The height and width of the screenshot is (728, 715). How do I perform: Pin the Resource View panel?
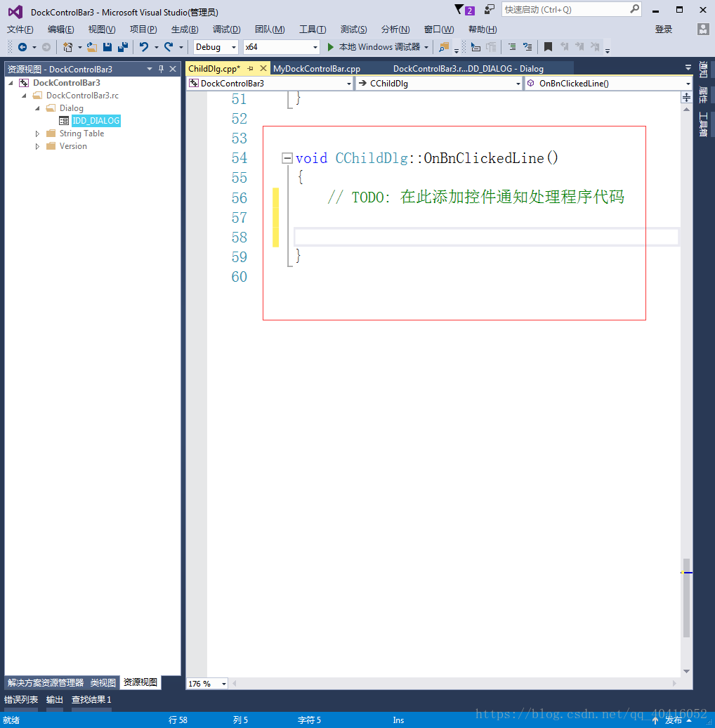tap(161, 69)
